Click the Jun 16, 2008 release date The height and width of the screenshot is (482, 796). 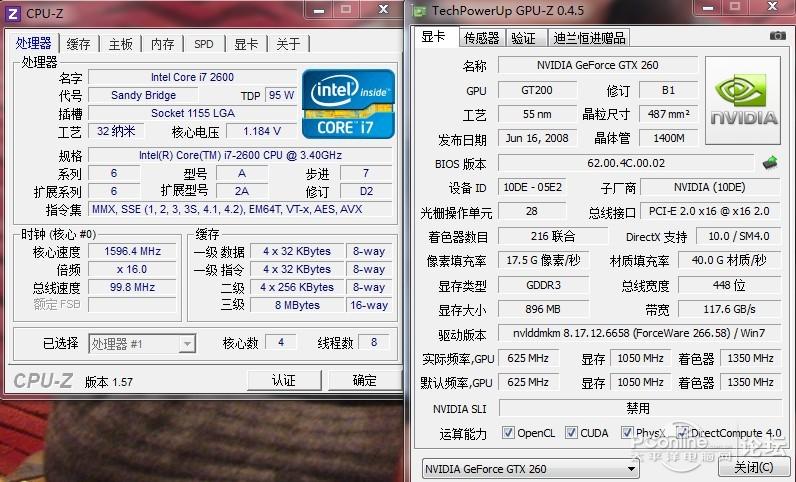coord(537,138)
